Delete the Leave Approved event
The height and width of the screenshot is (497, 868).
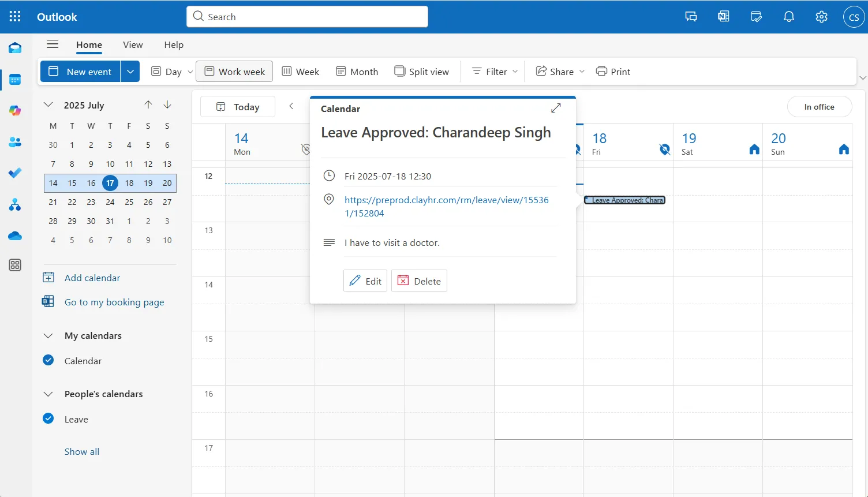(419, 281)
